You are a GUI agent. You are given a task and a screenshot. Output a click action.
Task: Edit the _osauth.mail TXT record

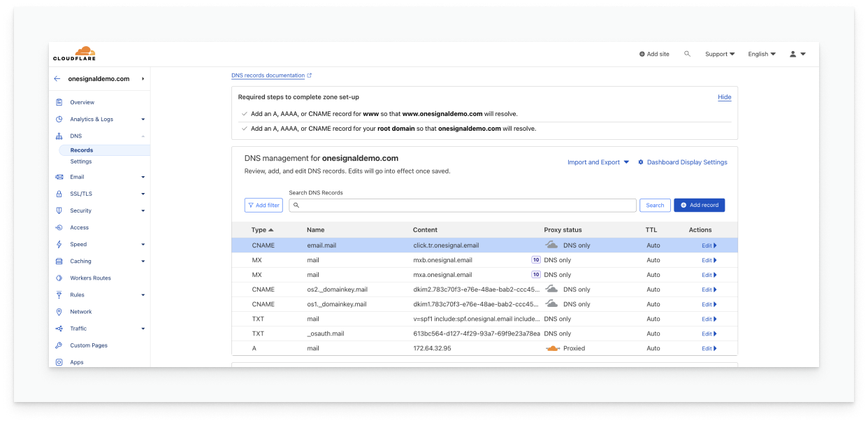click(x=709, y=334)
